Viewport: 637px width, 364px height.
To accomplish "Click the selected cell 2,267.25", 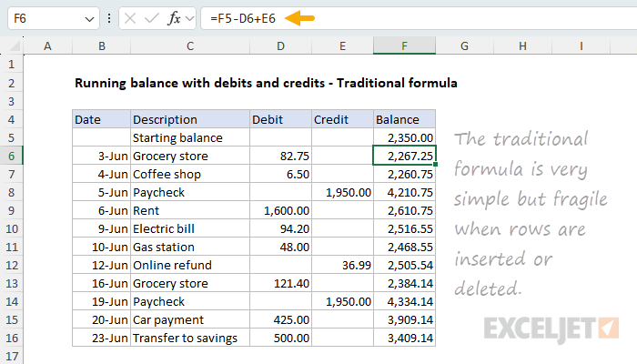I will (x=405, y=156).
